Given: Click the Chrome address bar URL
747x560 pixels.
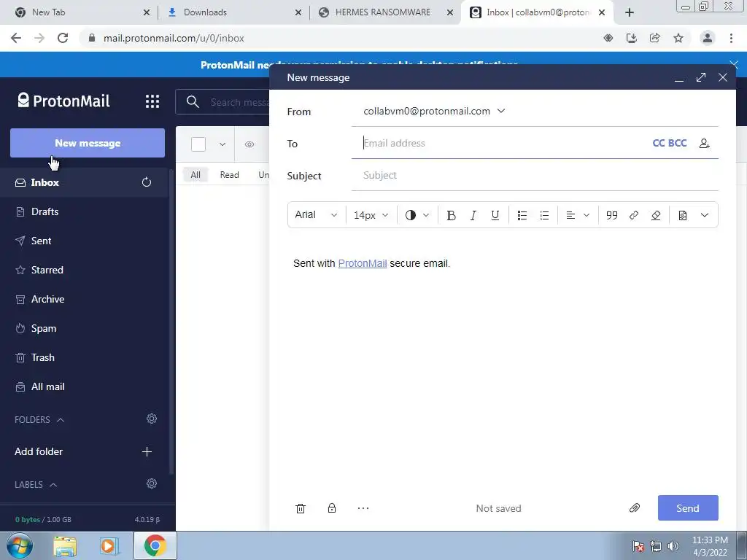Looking at the screenshot, I should (x=174, y=38).
